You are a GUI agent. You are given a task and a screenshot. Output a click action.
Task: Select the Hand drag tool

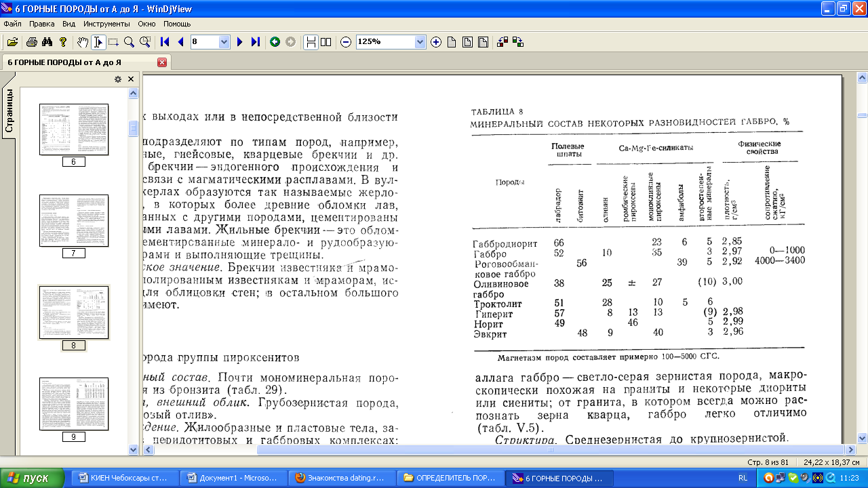coord(83,42)
